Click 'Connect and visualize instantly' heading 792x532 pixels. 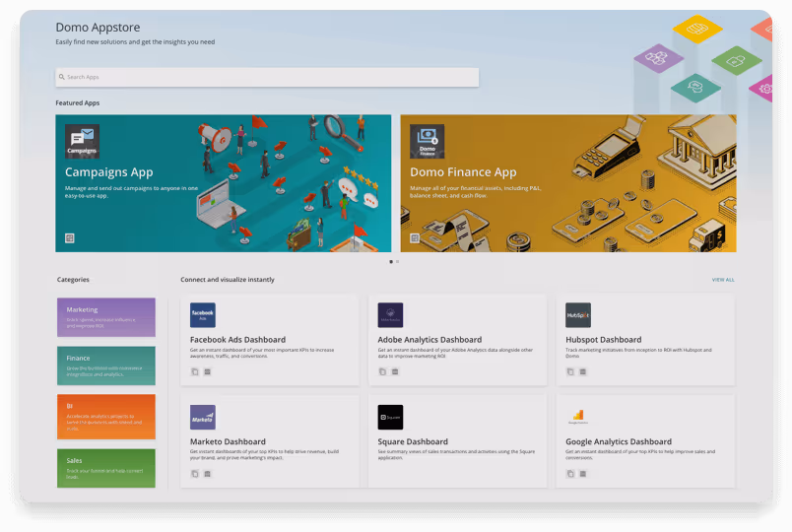click(228, 280)
